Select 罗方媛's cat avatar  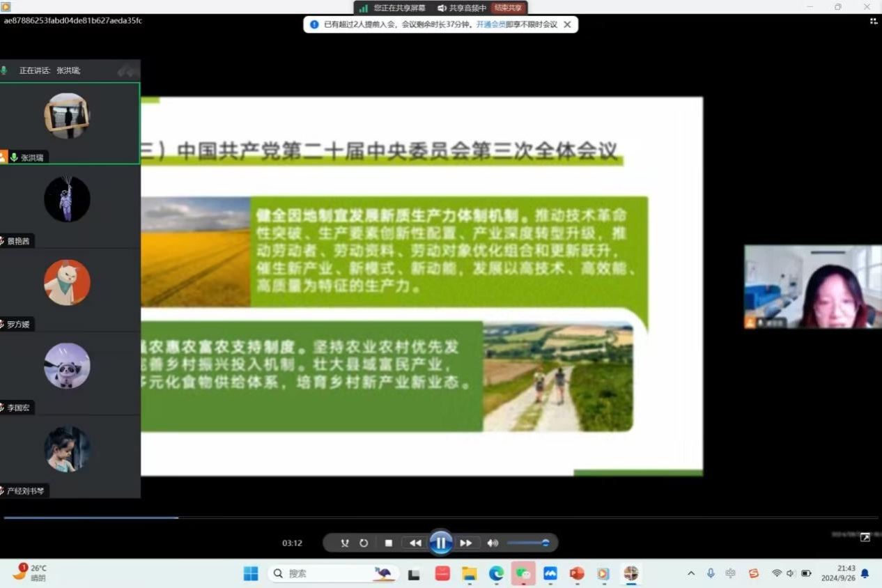[x=68, y=282]
